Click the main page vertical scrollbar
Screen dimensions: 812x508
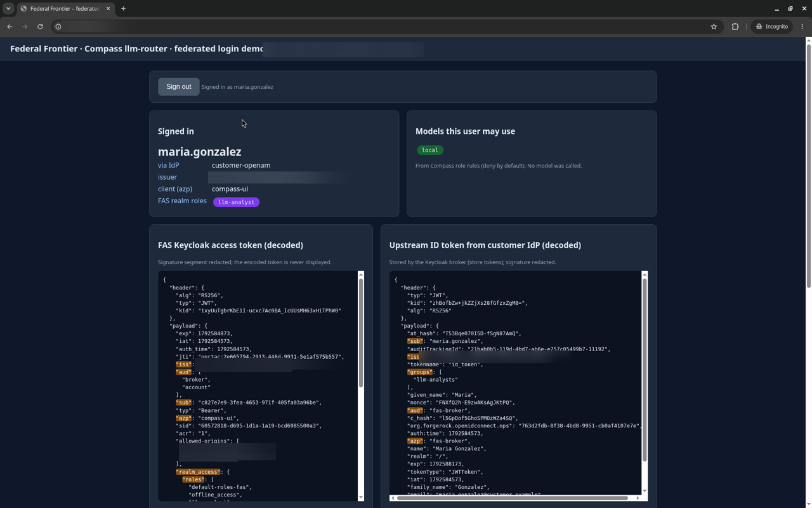pos(808,162)
